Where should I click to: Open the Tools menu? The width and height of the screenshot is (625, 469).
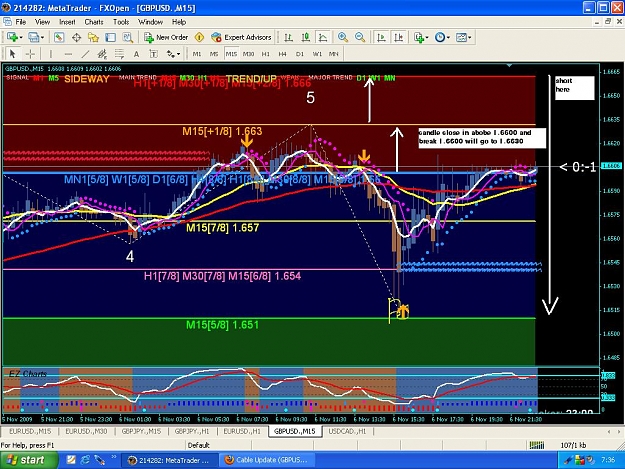coord(121,22)
